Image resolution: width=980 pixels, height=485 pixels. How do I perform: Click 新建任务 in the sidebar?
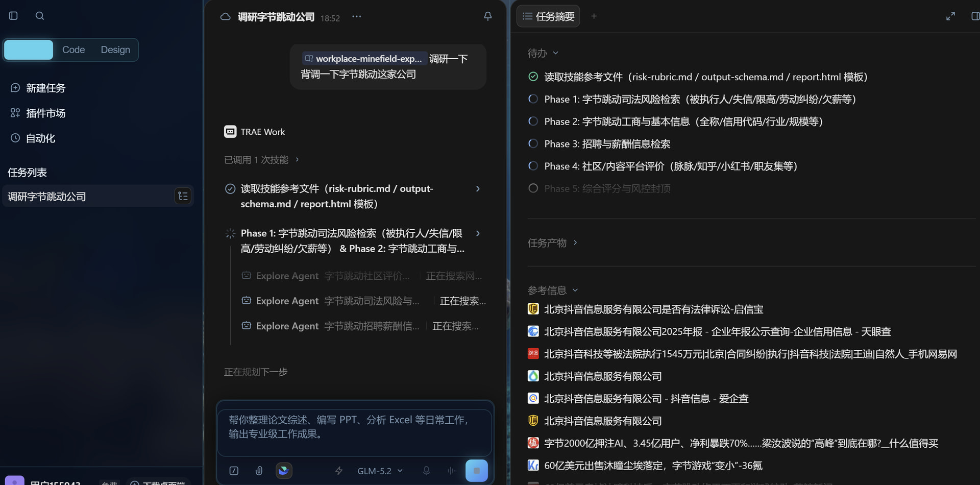coord(38,88)
